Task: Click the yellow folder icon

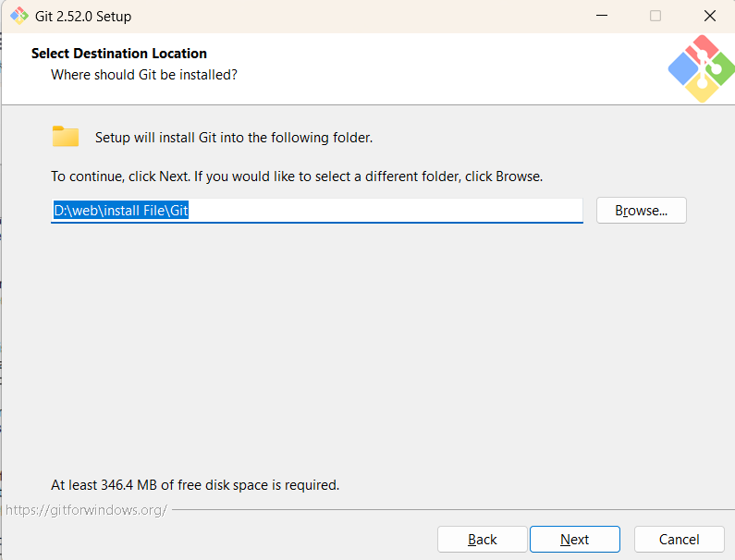Action: coord(65,137)
